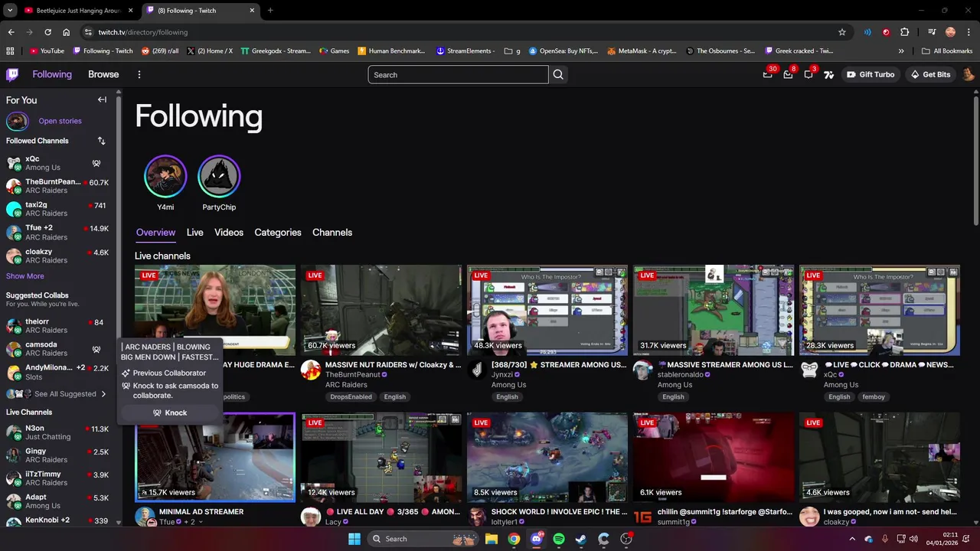Screen dimensions: 980x551
Task: Click the Chrome home button
Action: 66,32
